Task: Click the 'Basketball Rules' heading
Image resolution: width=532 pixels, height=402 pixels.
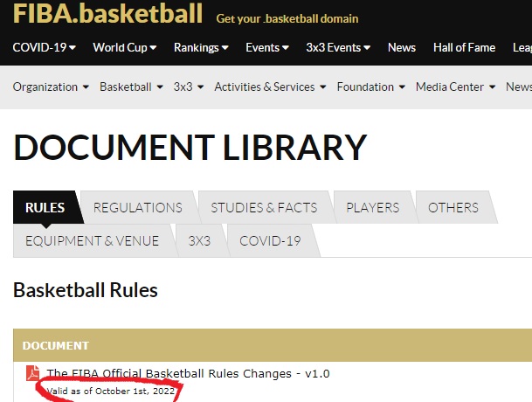Action: point(86,290)
